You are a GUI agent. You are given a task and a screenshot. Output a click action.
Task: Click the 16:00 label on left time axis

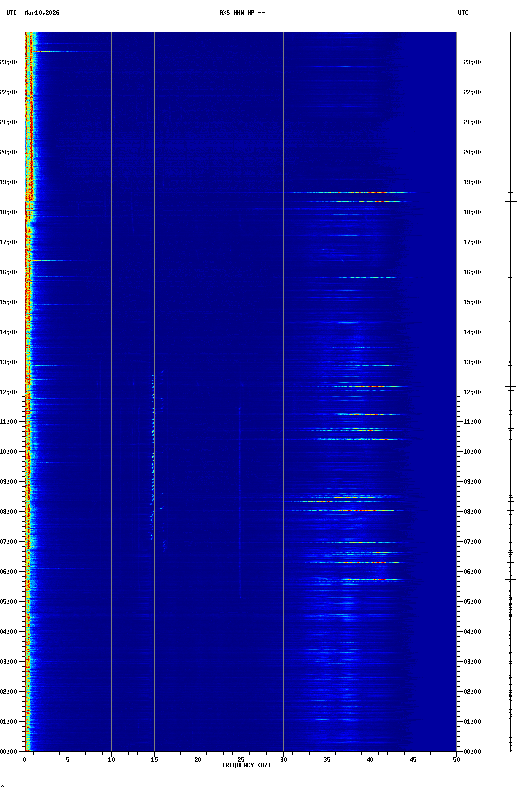pyautogui.click(x=9, y=272)
